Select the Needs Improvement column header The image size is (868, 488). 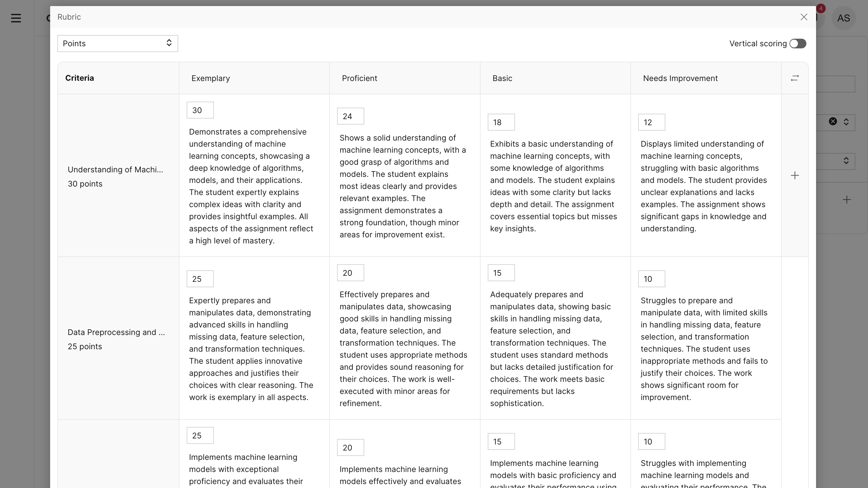[680, 78]
